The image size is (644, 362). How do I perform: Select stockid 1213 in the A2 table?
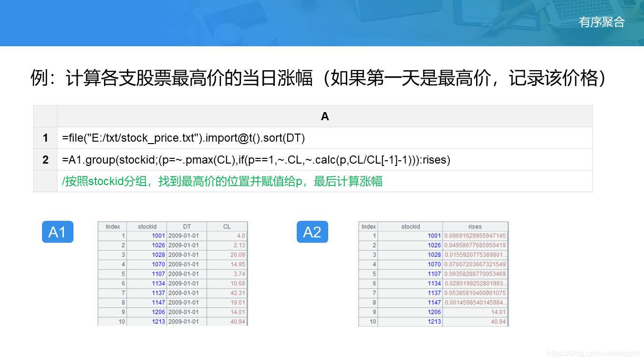pyautogui.click(x=434, y=321)
